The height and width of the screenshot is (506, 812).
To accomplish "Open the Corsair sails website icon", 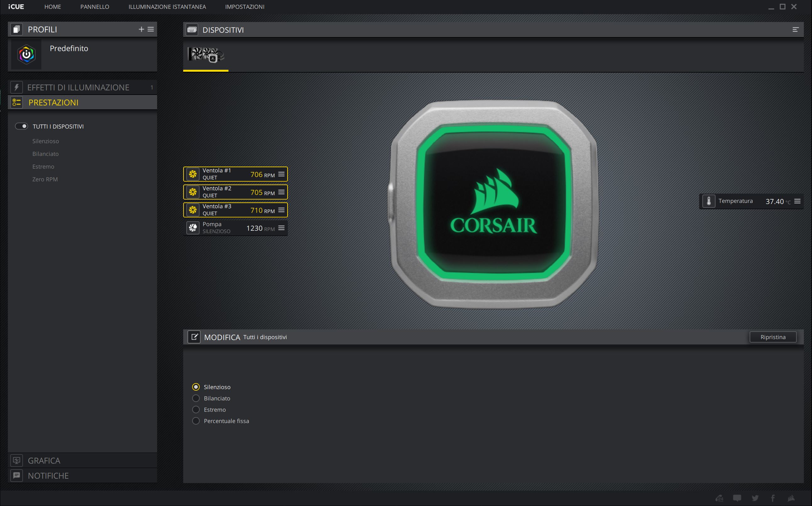I will (x=791, y=498).
